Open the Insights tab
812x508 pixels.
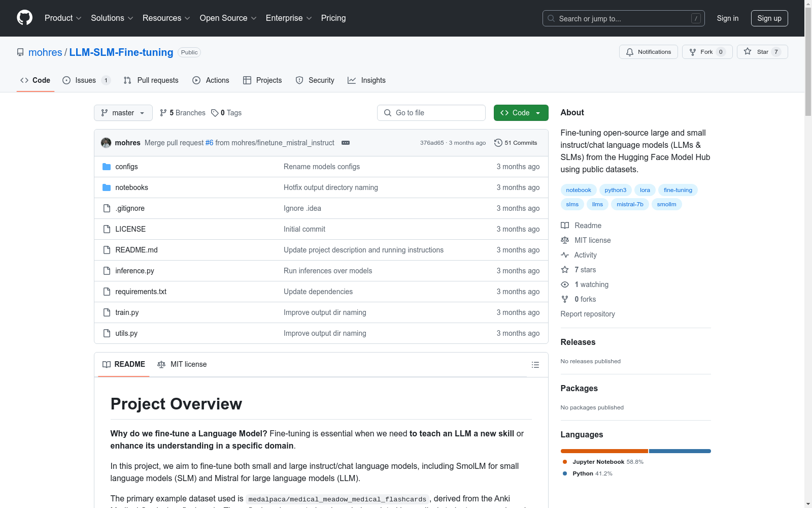pyautogui.click(x=367, y=80)
